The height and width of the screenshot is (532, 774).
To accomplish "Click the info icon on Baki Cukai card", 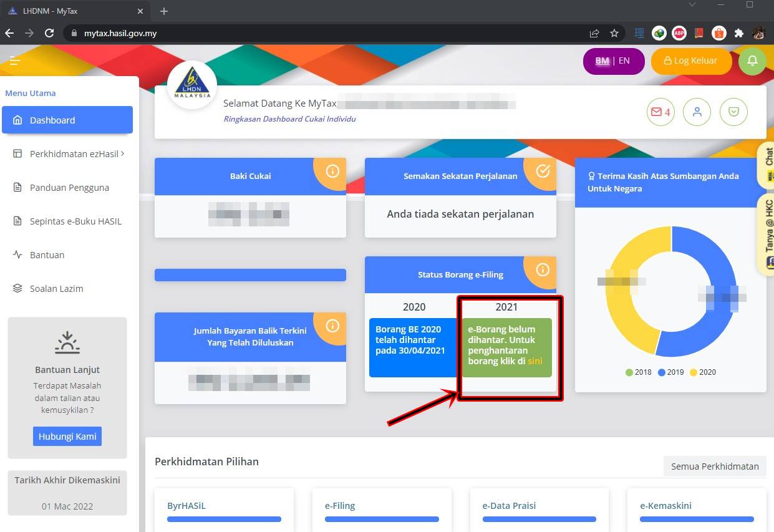I will click(332, 171).
